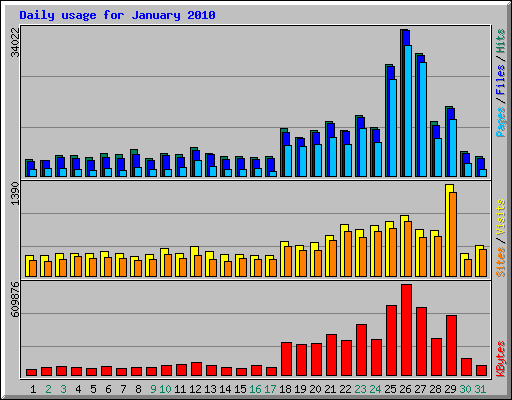Click day label 31 on the x-axis
512x400 pixels.
coord(480,389)
